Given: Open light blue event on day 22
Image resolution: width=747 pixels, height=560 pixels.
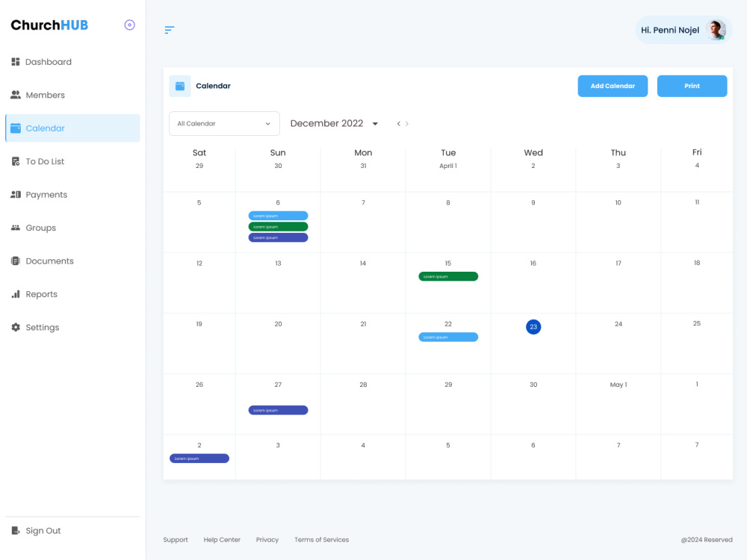Looking at the screenshot, I should click(x=448, y=337).
